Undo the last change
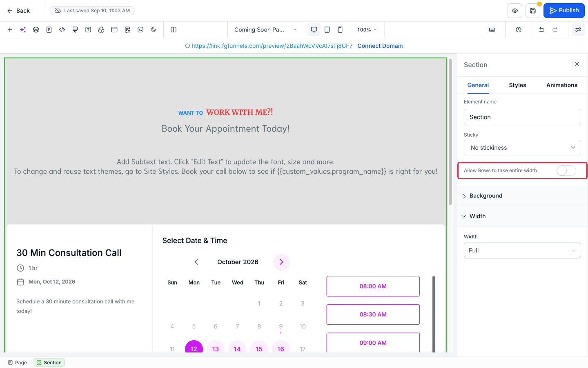This screenshot has height=368, width=588. [x=542, y=29]
